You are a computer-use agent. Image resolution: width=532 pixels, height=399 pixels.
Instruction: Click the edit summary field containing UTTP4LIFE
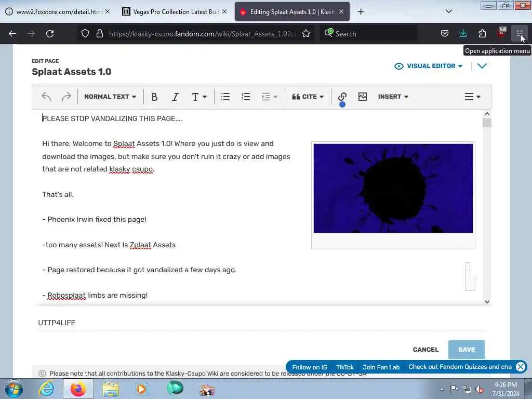pyautogui.click(x=261, y=323)
